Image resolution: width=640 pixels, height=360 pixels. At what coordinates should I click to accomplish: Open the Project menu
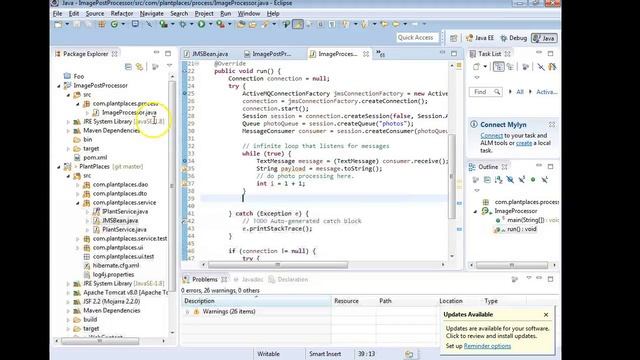(204, 13)
